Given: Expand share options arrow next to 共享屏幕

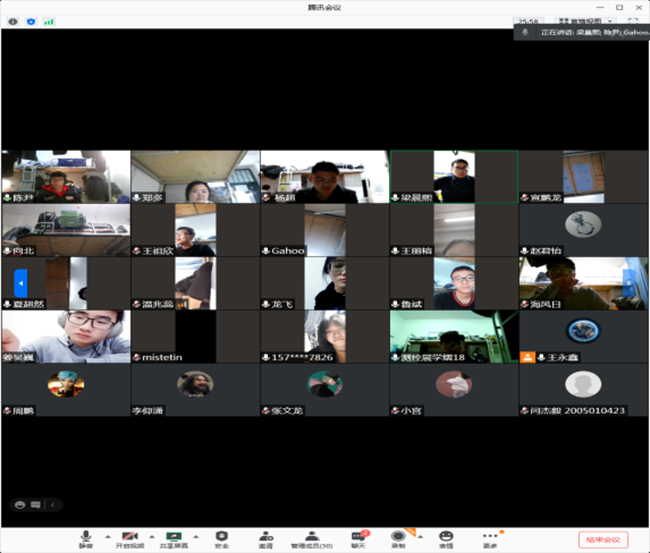Looking at the screenshot, I should (196, 537).
